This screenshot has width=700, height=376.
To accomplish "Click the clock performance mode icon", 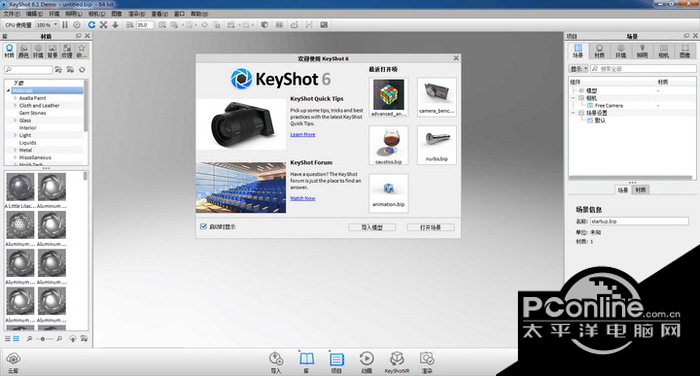I will 77,25.
